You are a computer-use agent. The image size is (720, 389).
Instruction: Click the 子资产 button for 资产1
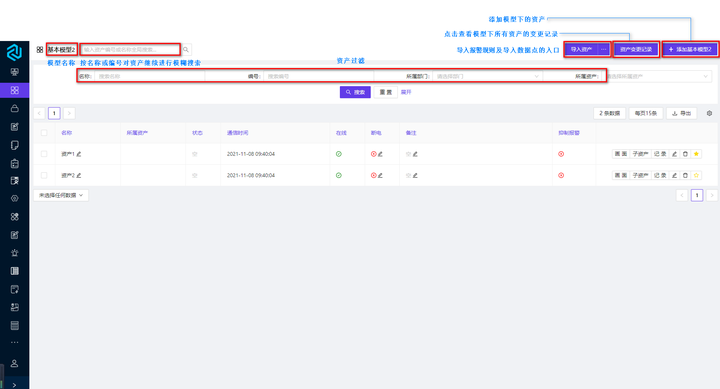[641, 154]
